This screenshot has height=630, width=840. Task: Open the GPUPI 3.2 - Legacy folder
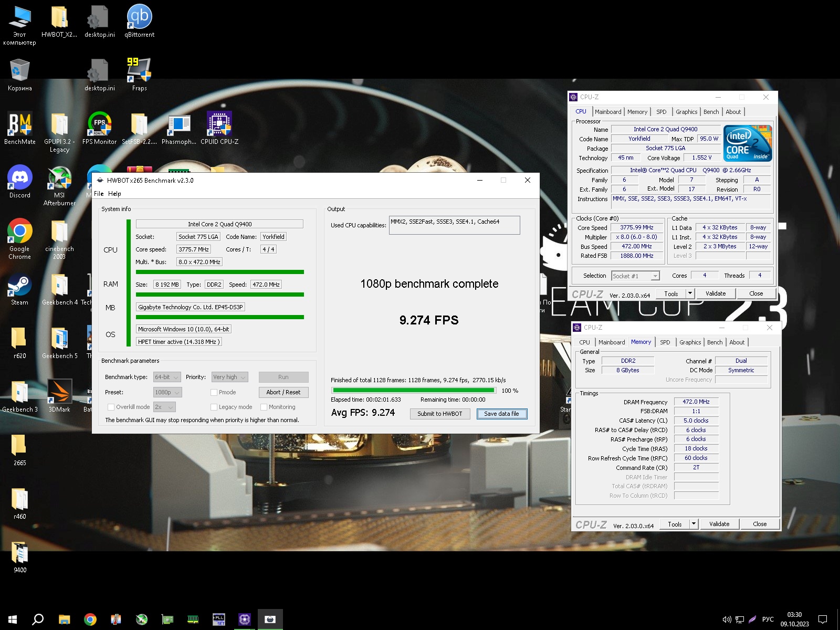coord(59,132)
